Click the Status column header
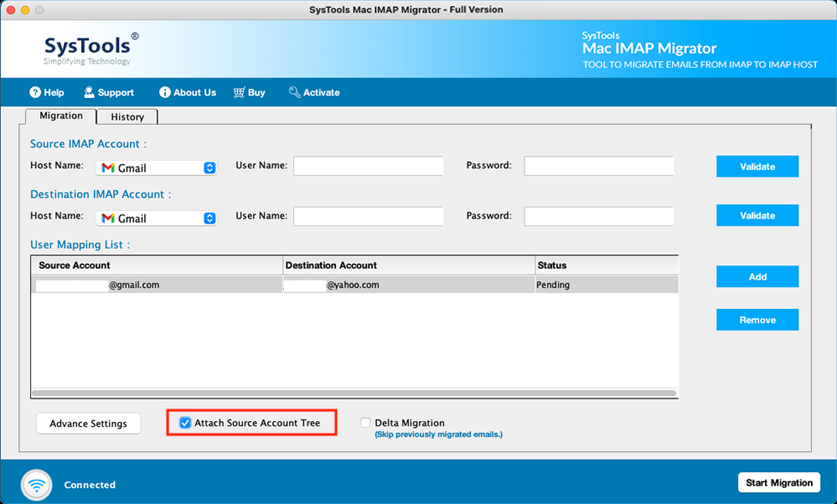Image resolution: width=837 pixels, height=504 pixels. pyautogui.click(x=607, y=265)
